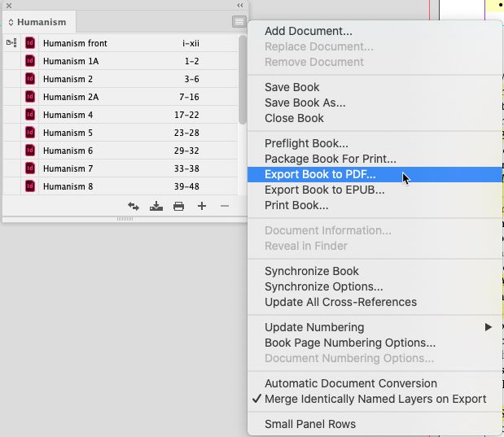The image size is (504, 437).
Task: Cycle panel view using arrows beside Humanism tab
Action: 11,22
